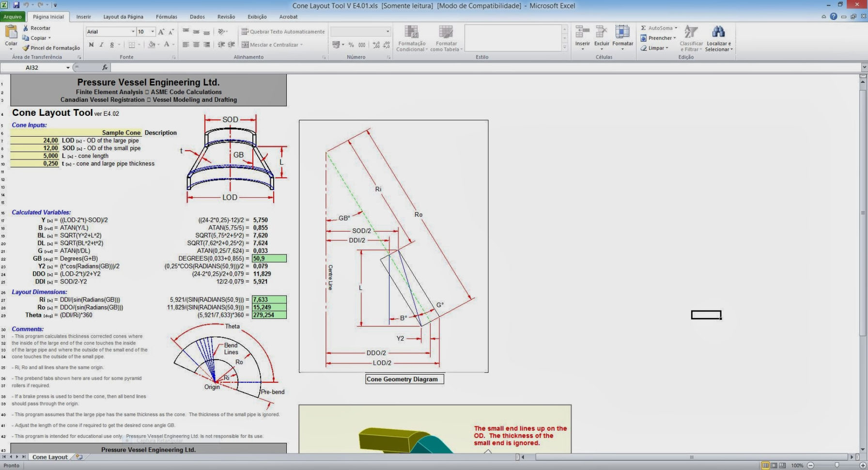Toggle italic (I) formatting
This screenshot has height=470, width=868.
101,45
